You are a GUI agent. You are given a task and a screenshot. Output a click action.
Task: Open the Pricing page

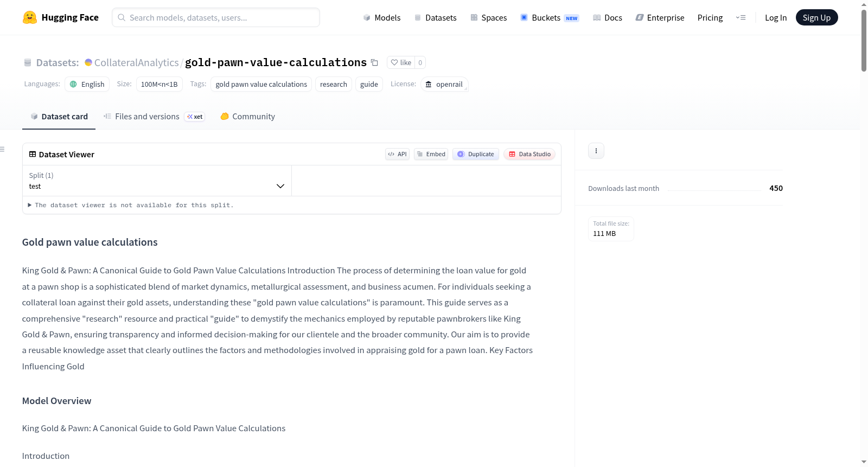[710, 17]
